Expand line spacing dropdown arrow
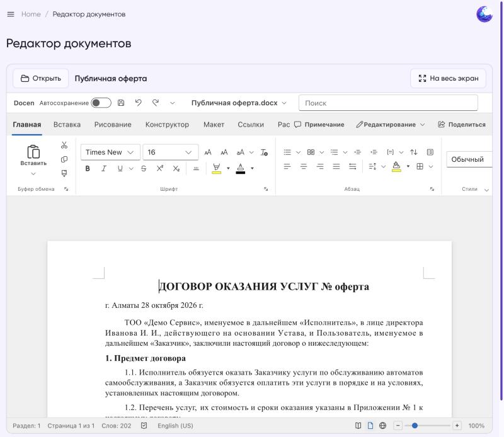 pos(384,166)
